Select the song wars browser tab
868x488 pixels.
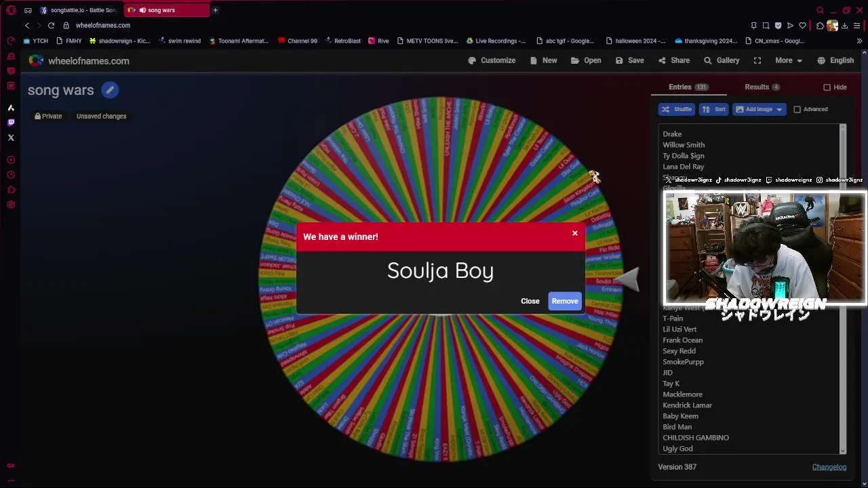(166, 10)
